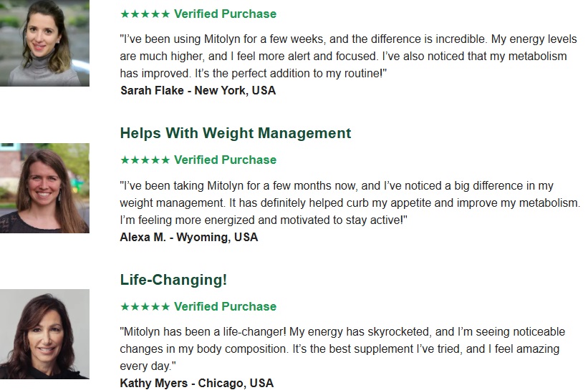The height and width of the screenshot is (390, 588).
Task: Select the Helps With Weight Management heading
Action: 236,133
